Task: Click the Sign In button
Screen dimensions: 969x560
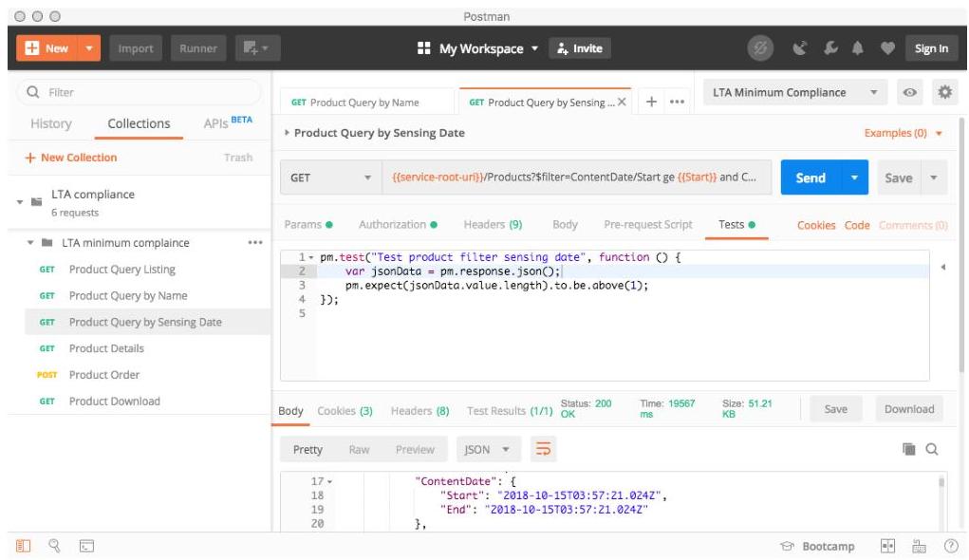Action: tap(931, 48)
